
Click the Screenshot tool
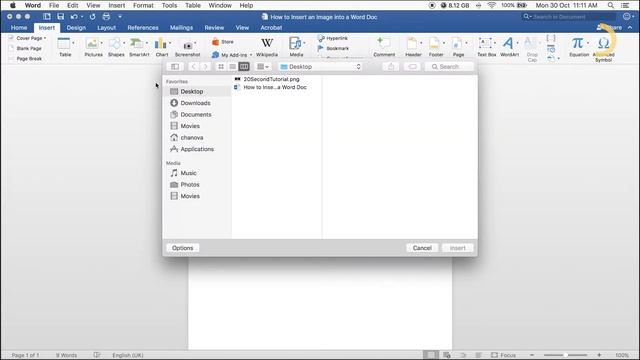tap(187, 48)
